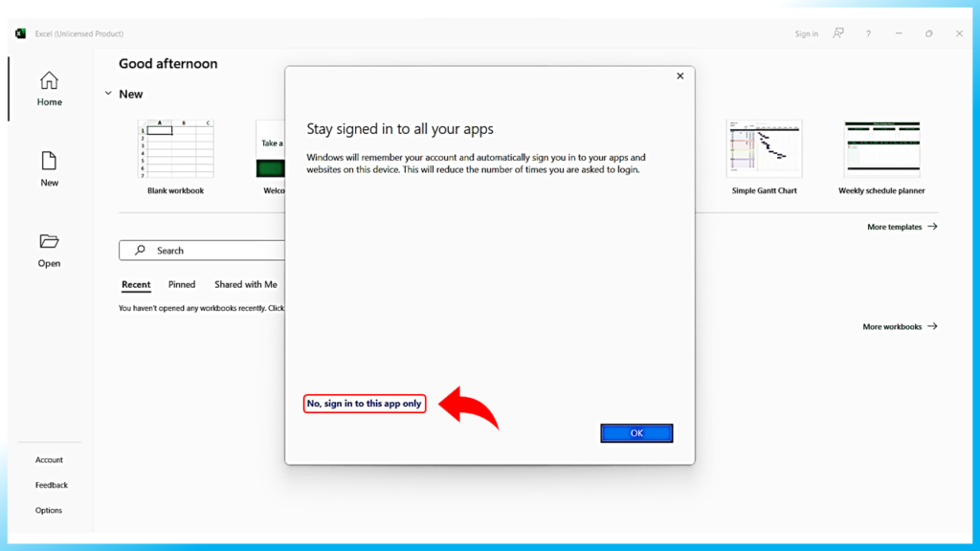The width and height of the screenshot is (980, 551).
Task: Select the Recent tab
Action: click(x=136, y=284)
